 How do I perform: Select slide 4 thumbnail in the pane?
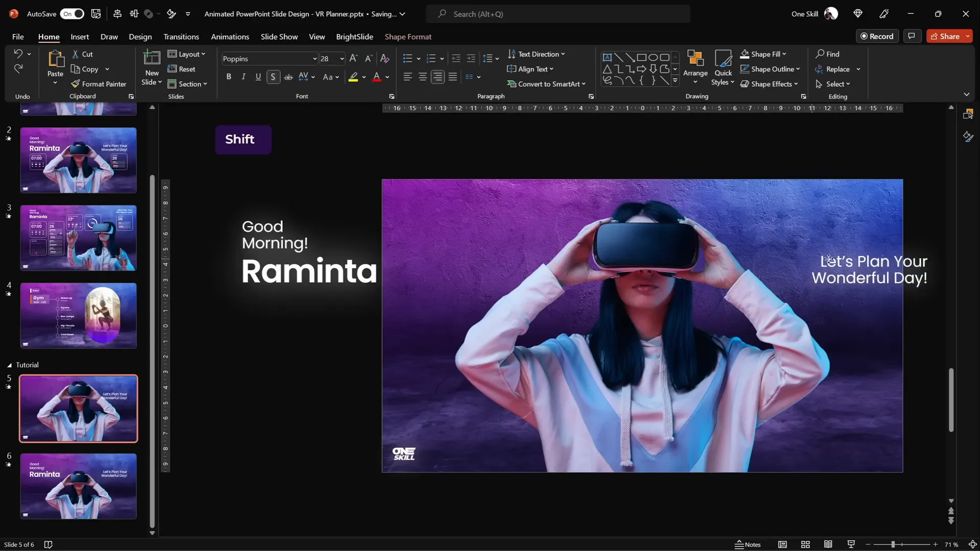[78, 315]
